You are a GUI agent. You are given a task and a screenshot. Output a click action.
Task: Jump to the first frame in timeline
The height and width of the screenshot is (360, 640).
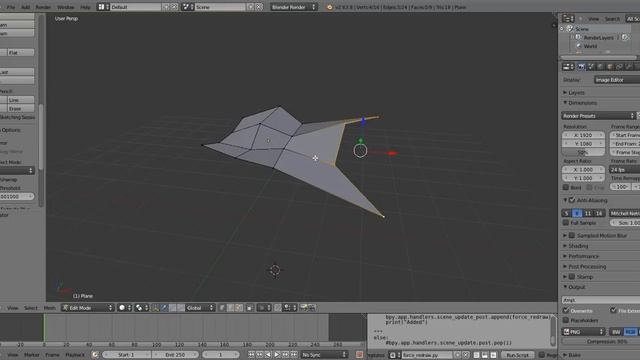pos(251,355)
